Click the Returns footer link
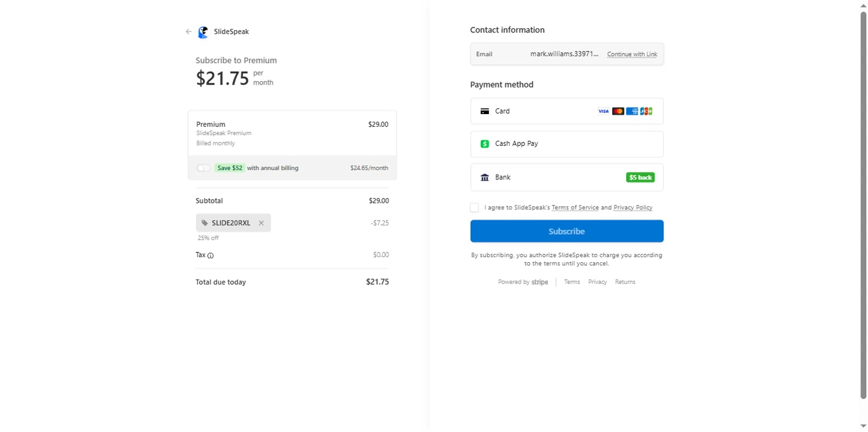This screenshot has height=432, width=868. point(625,282)
